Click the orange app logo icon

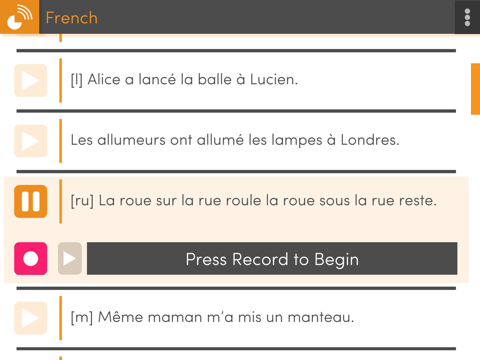(19, 17)
